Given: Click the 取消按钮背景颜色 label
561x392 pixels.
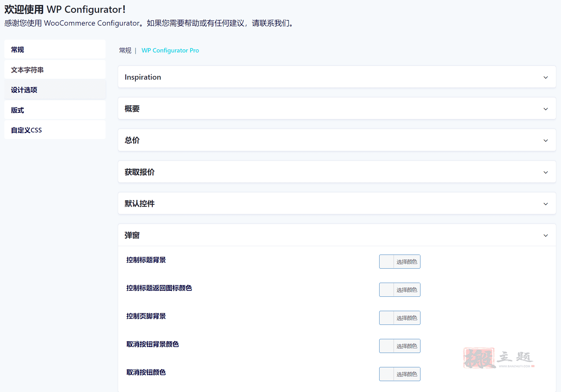Looking at the screenshot, I should pyautogui.click(x=152, y=344).
